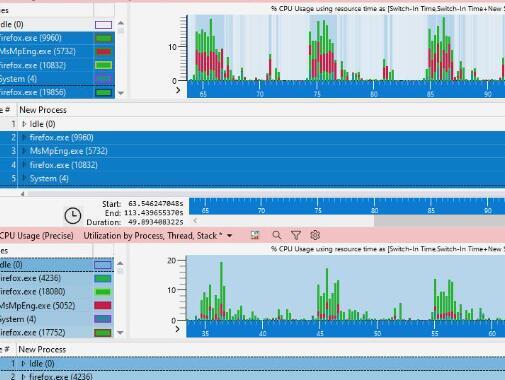
Task: Expand the lower graph's y-axis chevron
Action: (x=177, y=329)
